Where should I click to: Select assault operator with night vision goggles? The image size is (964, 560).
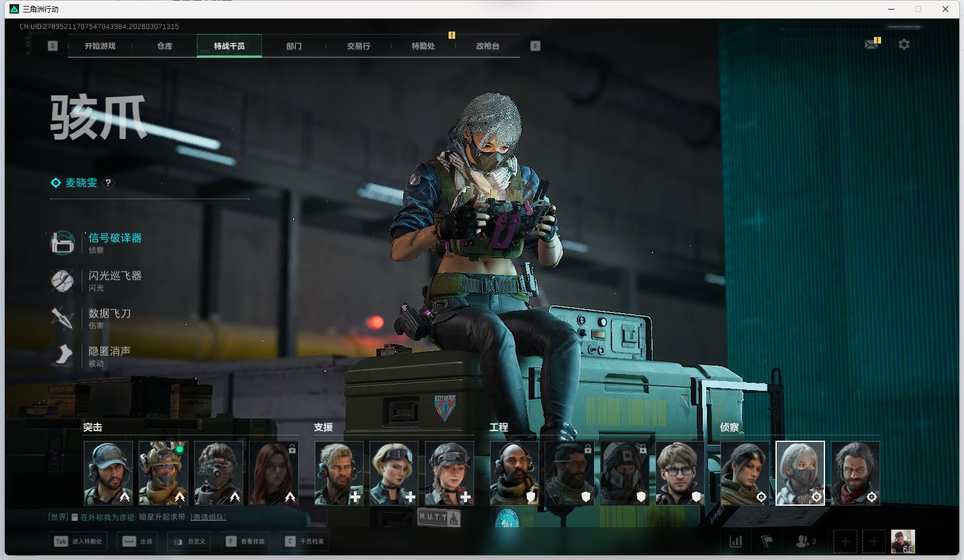pyautogui.click(x=218, y=474)
